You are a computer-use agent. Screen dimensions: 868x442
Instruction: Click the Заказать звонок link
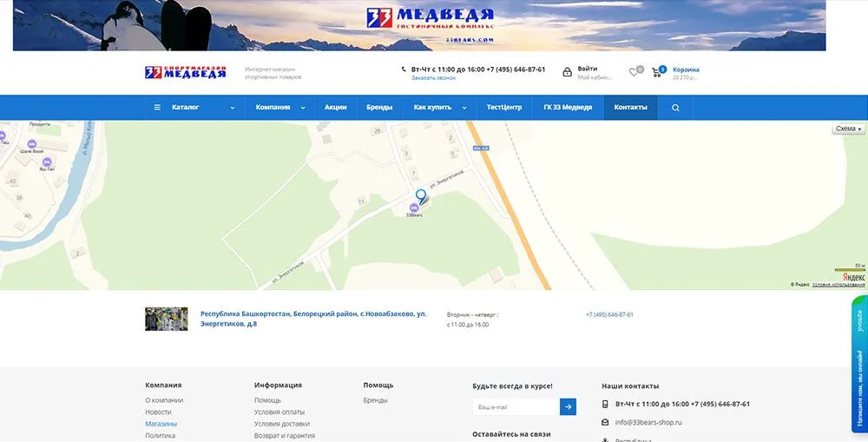pyautogui.click(x=433, y=78)
